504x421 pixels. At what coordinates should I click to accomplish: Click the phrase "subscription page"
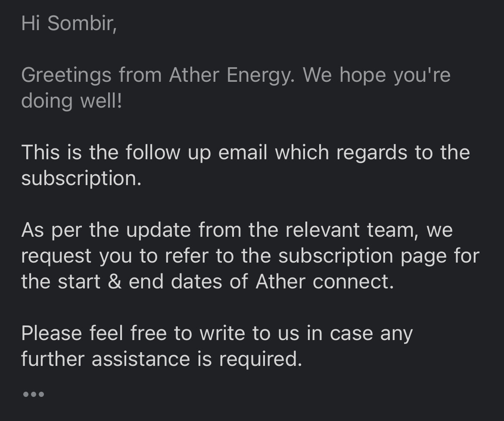tap(363, 257)
